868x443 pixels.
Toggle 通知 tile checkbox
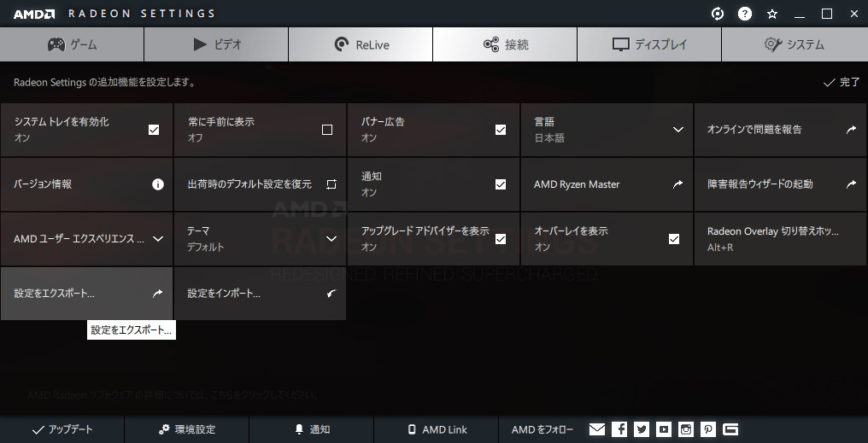click(501, 184)
